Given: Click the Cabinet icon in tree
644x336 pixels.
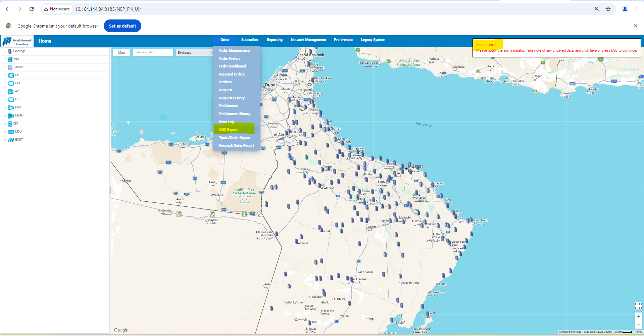Looking at the screenshot, I should tap(10, 67).
